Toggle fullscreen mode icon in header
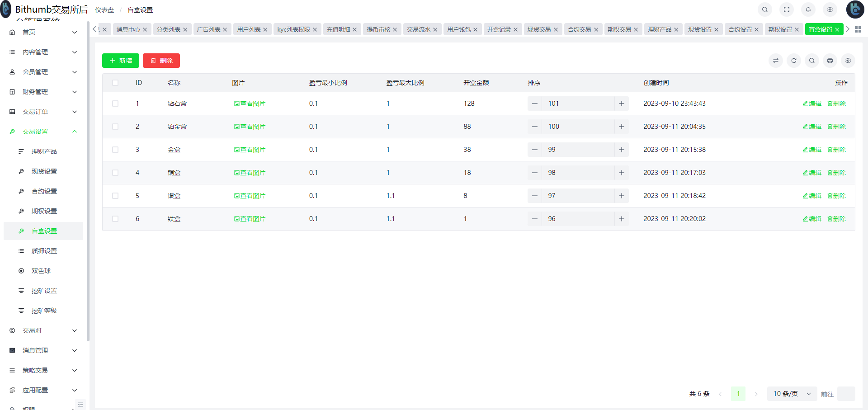 (787, 9)
